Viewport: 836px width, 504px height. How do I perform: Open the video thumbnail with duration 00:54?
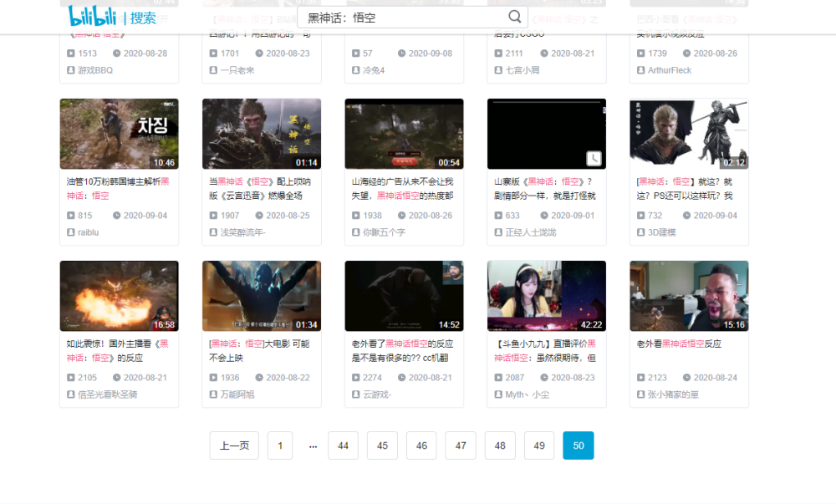404,134
